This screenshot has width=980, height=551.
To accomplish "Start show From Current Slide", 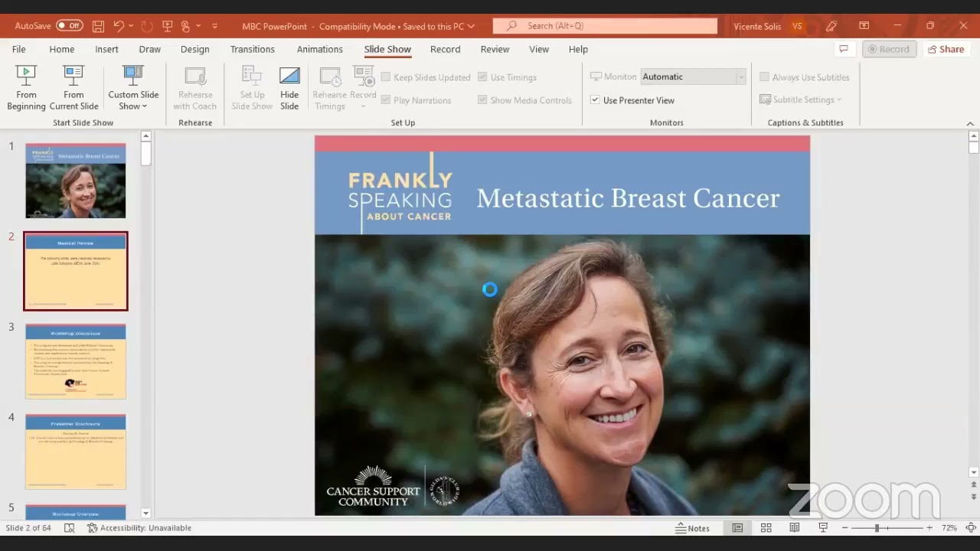I will 73,88.
